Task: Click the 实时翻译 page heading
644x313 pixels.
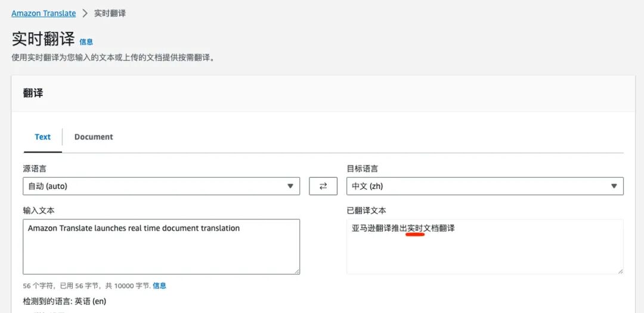Action: (x=43, y=39)
